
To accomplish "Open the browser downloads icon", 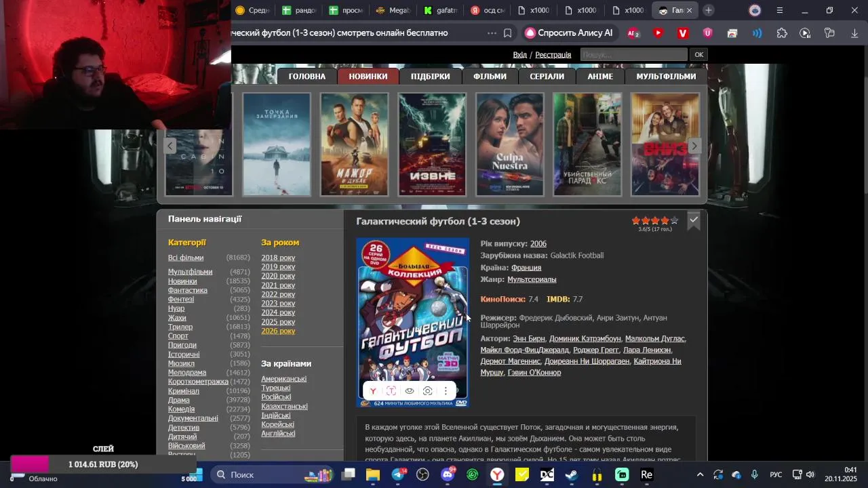I will pyautogui.click(x=854, y=33).
